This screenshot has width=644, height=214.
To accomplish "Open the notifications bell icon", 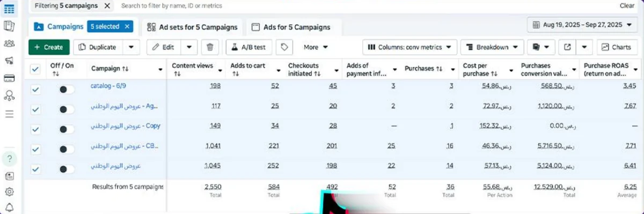I will (x=9, y=208).
